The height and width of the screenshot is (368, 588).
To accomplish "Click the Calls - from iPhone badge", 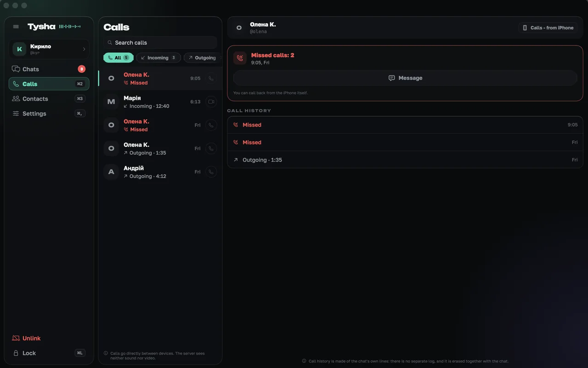I will pos(548,28).
